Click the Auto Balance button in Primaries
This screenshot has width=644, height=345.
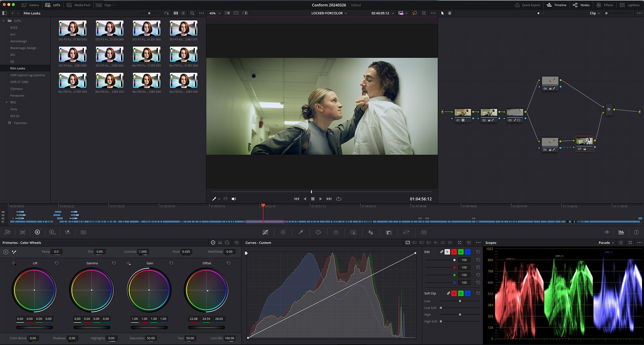6,252
